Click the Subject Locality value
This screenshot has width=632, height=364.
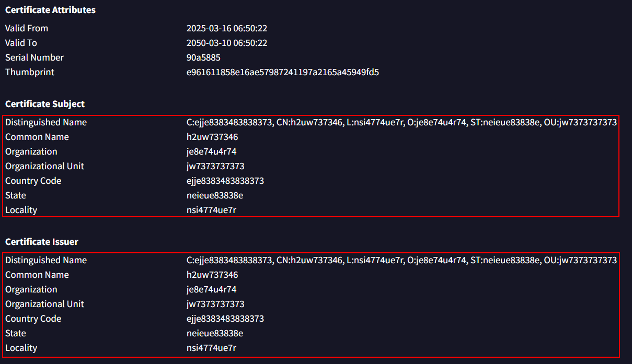pos(212,210)
